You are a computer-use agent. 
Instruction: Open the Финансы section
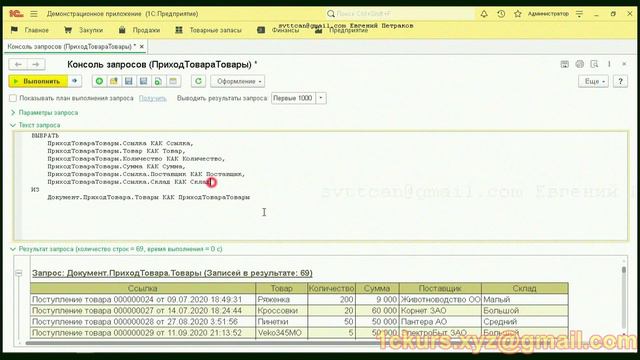[x=278, y=30]
